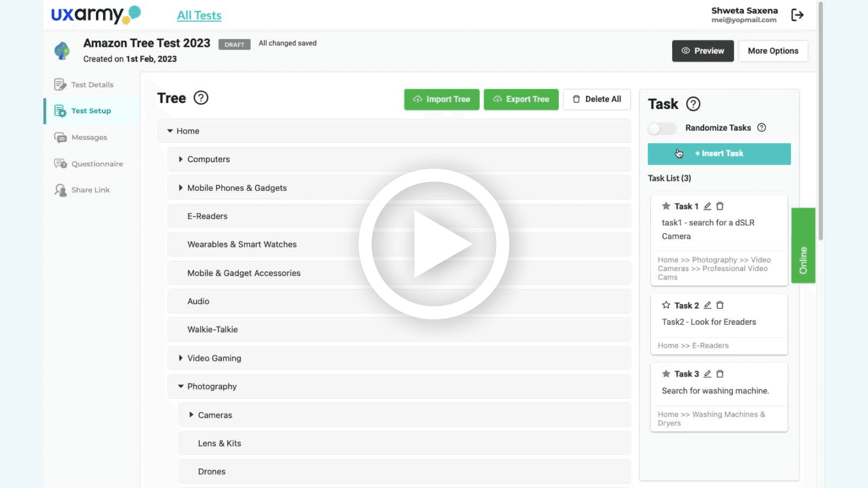Collapse the Photography tree node
The image size is (868, 488).
click(180, 386)
